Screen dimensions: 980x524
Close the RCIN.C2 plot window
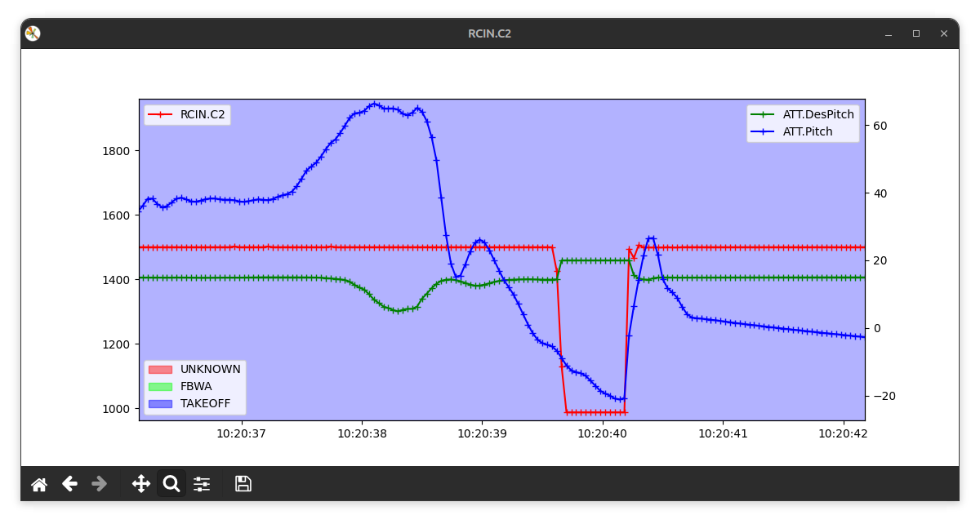[944, 34]
